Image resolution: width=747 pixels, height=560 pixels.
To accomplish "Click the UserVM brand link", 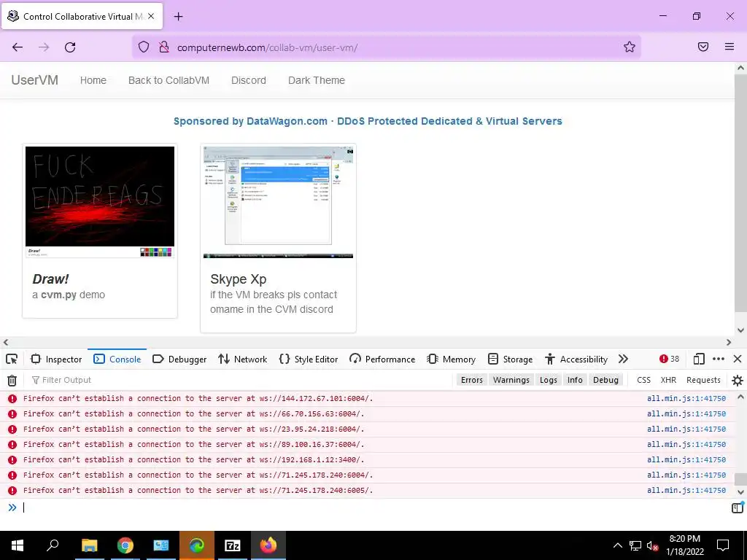I will point(35,80).
